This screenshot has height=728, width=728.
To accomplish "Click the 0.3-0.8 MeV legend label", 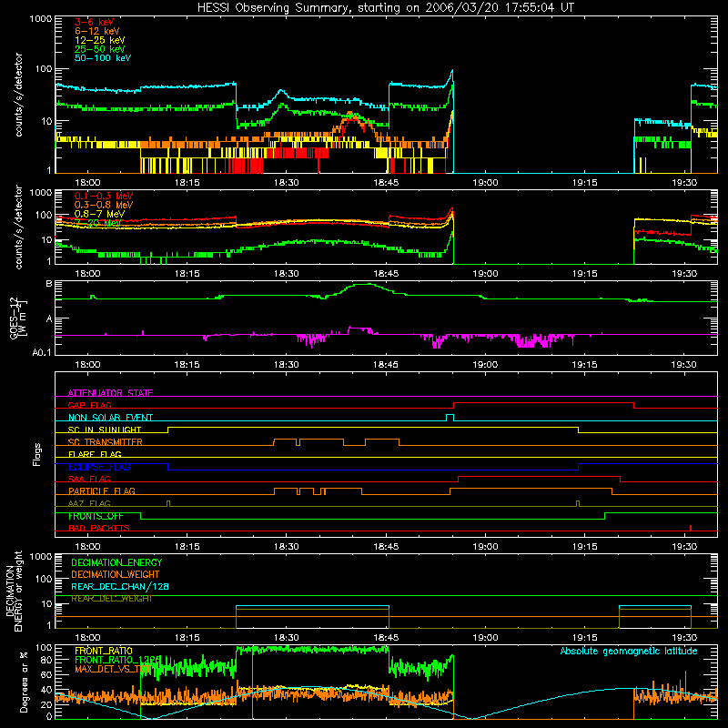I will 104,205.
